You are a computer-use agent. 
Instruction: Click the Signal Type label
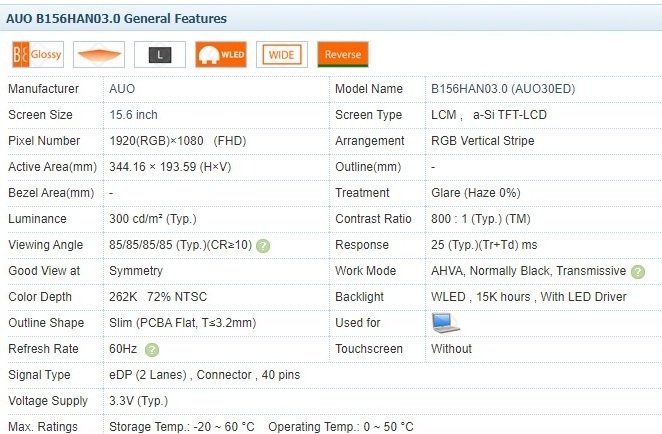[x=39, y=375]
